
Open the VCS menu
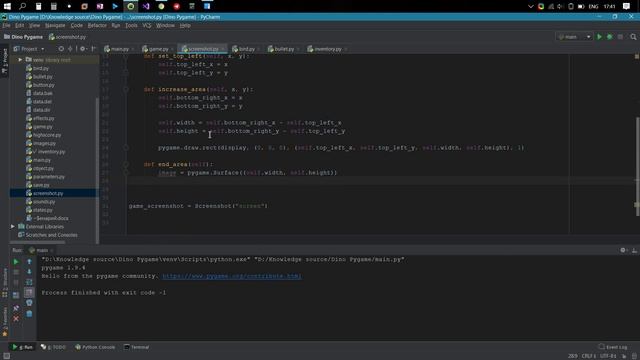pos(147,25)
